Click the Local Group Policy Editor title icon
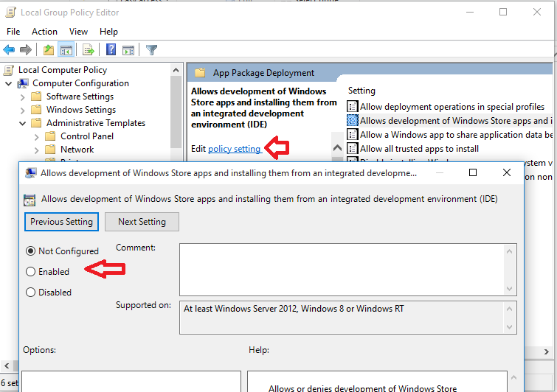The width and height of the screenshot is (557, 392). 10,13
